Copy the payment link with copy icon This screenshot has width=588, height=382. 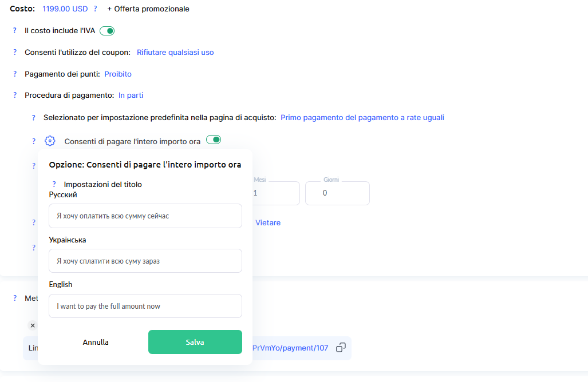coord(341,348)
